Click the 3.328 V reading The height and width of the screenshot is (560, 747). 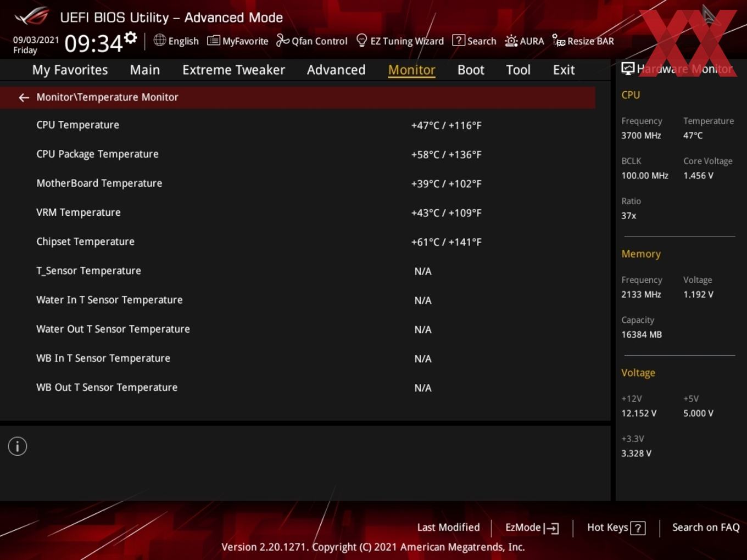click(636, 453)
